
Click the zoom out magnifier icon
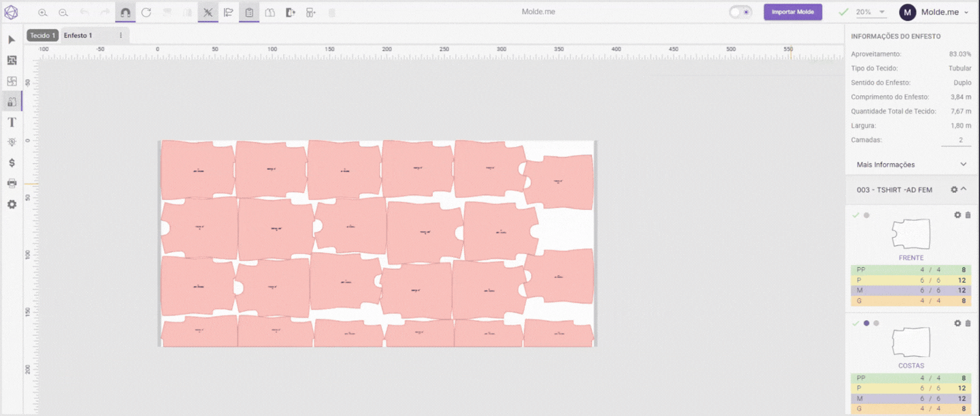tap(63, 12)
